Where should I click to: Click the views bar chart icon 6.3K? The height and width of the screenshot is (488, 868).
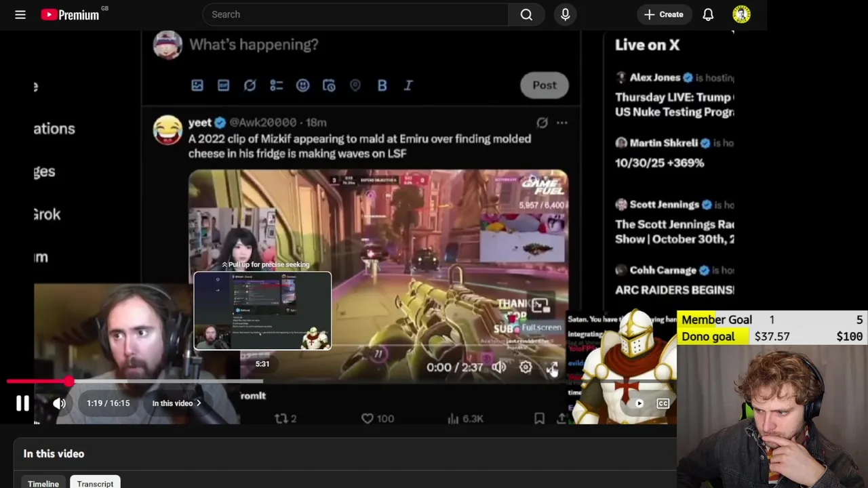453,419
